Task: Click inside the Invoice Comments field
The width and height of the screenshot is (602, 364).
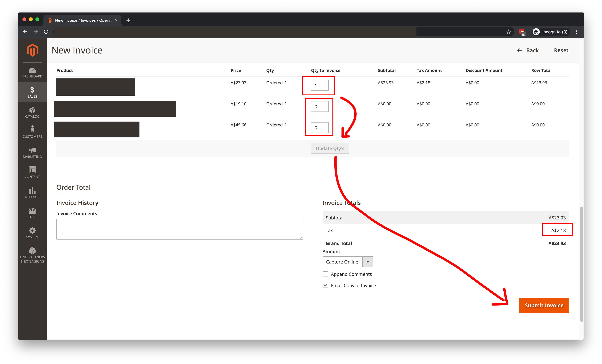Action: [x=180, y=229]
